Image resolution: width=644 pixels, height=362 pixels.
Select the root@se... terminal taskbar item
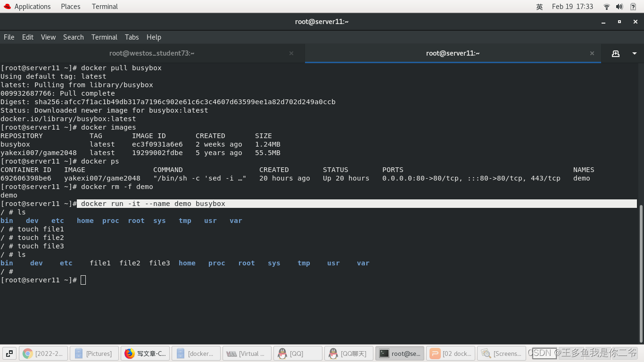click(x=400, y=354)
